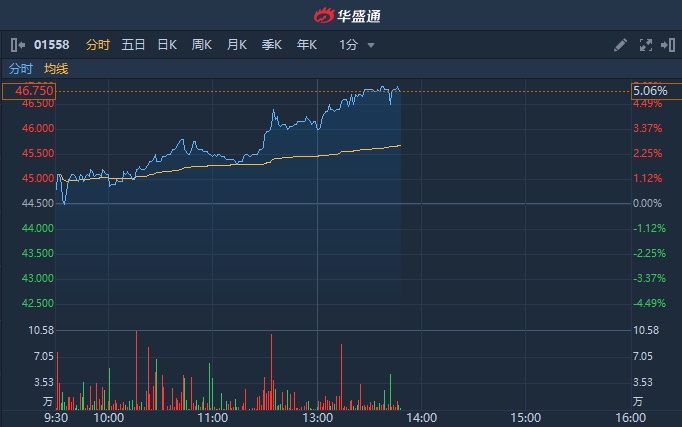This screenshot has height=427, width=682.
Task: Click the pop-out window icon
Action: [667, 45]
